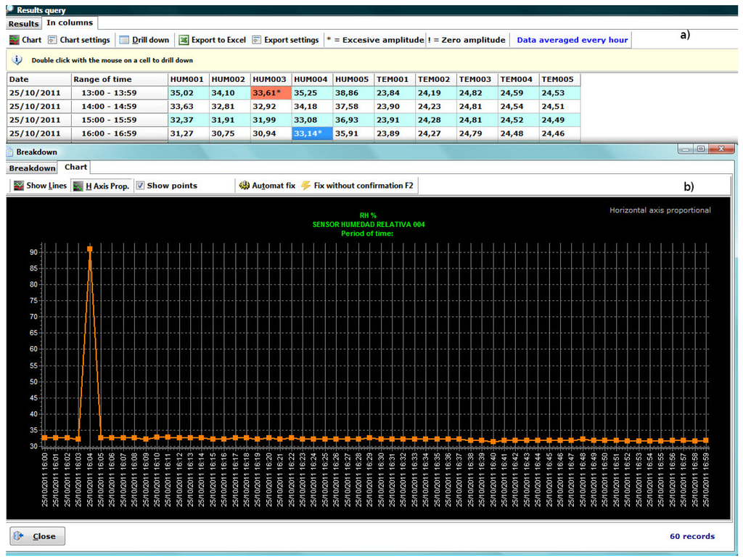Click the data point at 16:00

[x=44, y=437]
